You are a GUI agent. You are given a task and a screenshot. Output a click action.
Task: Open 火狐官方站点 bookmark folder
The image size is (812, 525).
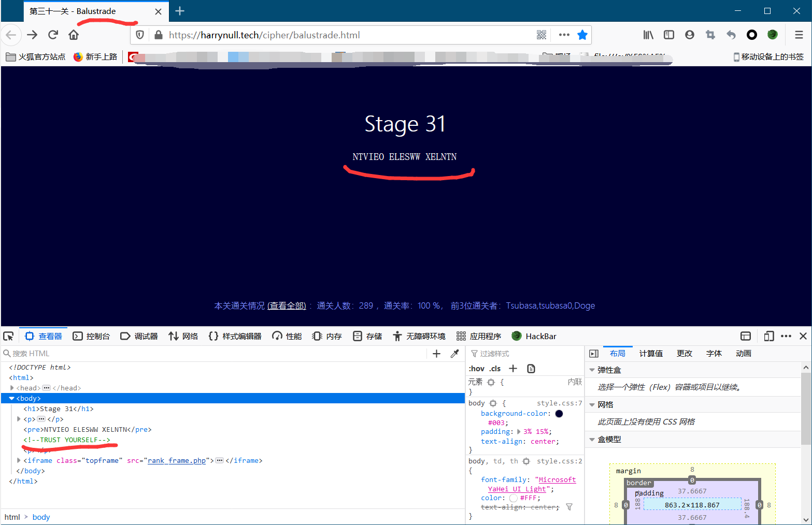pyautogui.click(x=36, y=56)
